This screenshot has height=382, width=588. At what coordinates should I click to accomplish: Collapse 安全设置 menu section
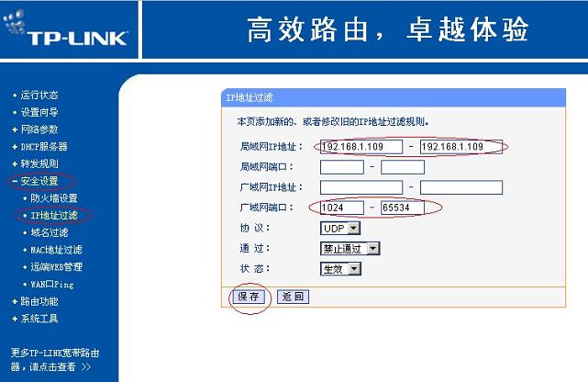(39, 181)
